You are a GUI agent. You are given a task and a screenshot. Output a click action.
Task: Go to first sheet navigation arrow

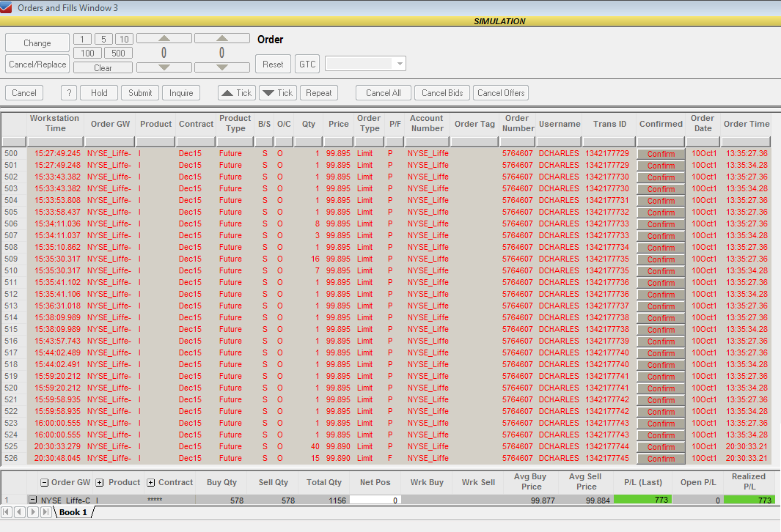pos(7,511)
